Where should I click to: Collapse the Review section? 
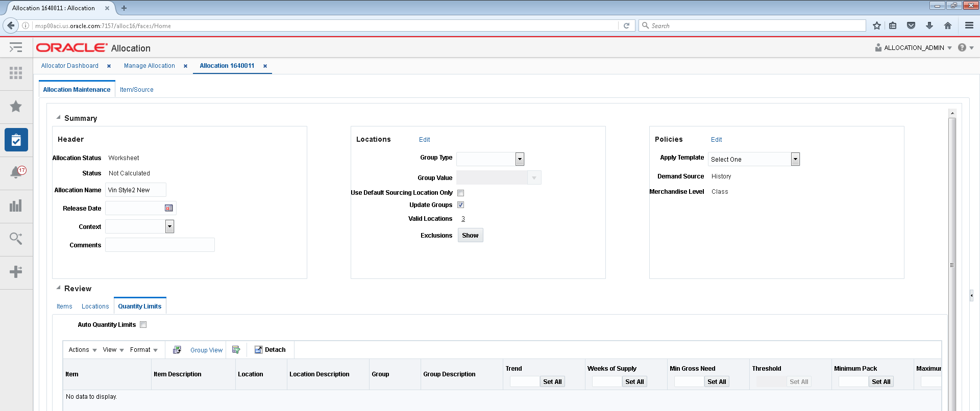point(58,288)
